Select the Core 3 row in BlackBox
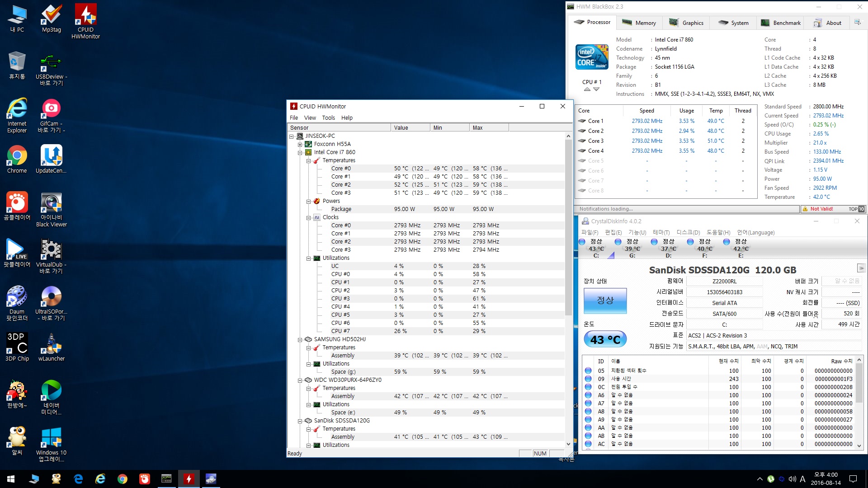 click(x=666, y=141)
